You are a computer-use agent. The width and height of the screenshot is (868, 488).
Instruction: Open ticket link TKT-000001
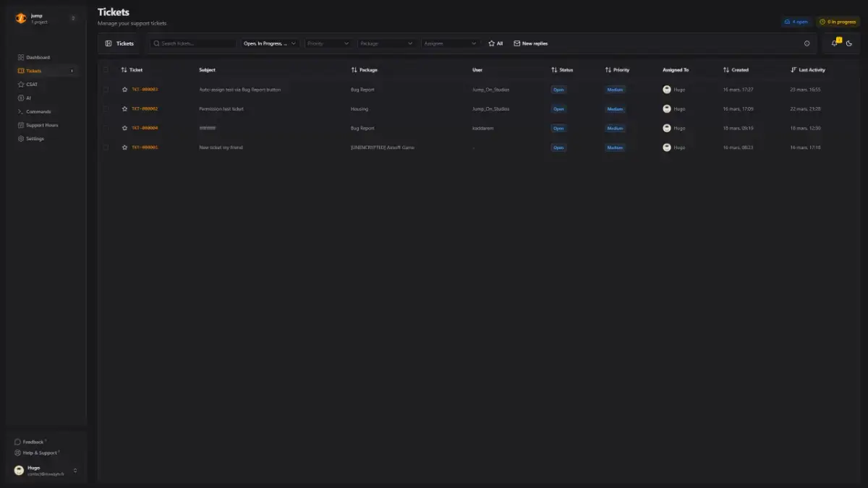[x=145, y=147]
